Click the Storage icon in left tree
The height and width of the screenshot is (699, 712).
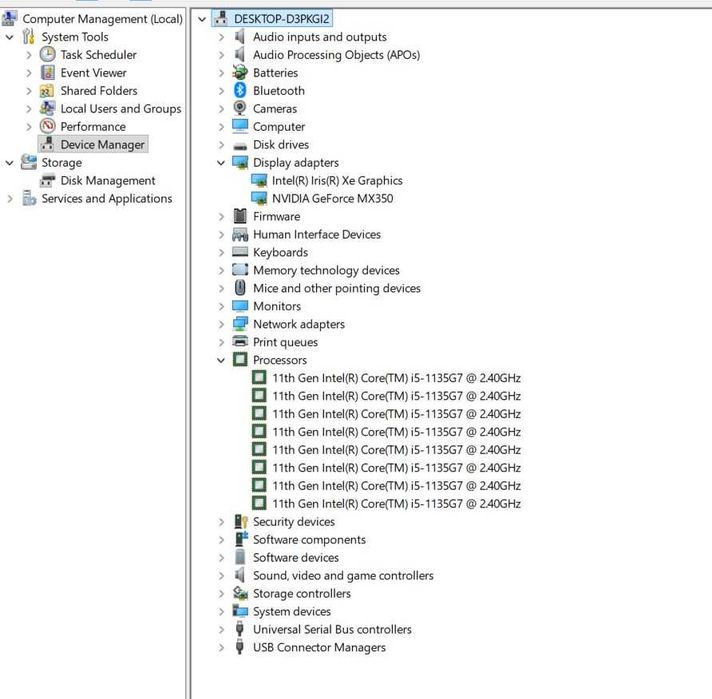tap(29, 162)
